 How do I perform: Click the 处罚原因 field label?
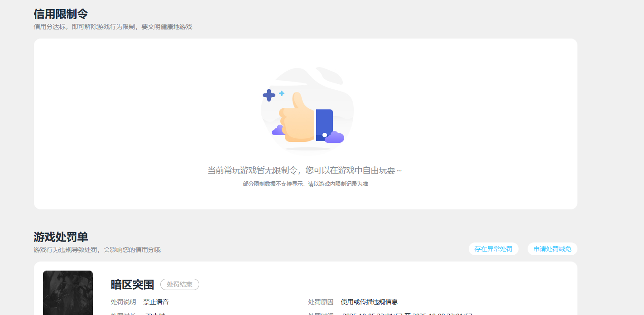pyautogui.click(x=321, y=302)
